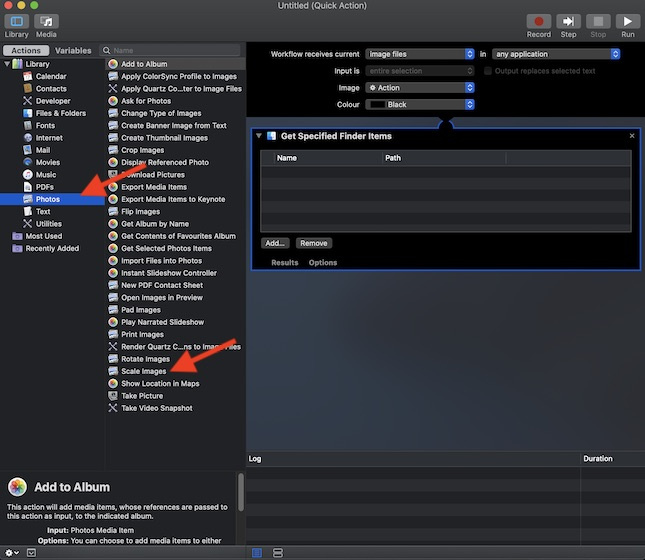This screenshot has width=645, height=560.
Task: Open the 'any application' dropdown
Action: click(556, 54)
